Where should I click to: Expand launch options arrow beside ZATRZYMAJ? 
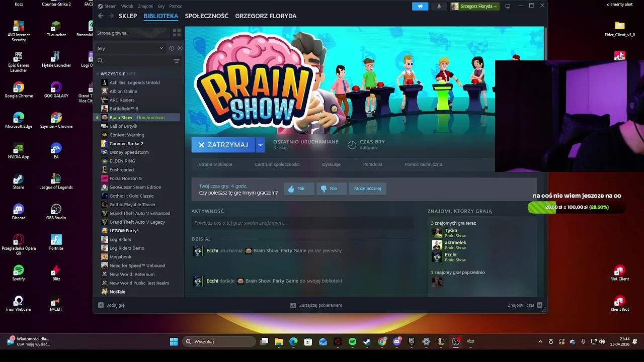pyautogui.click(x=260, y=145)
